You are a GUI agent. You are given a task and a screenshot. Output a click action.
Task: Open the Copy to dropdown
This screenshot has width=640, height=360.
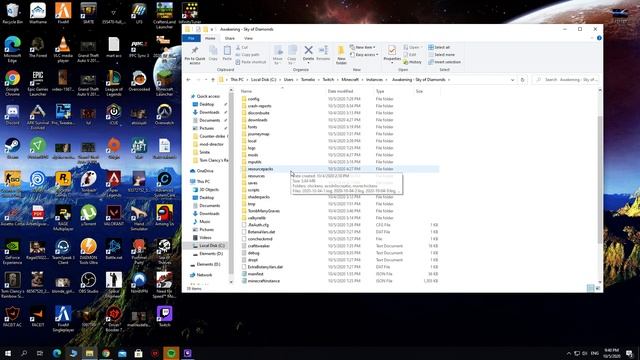[x=292, y=55]
